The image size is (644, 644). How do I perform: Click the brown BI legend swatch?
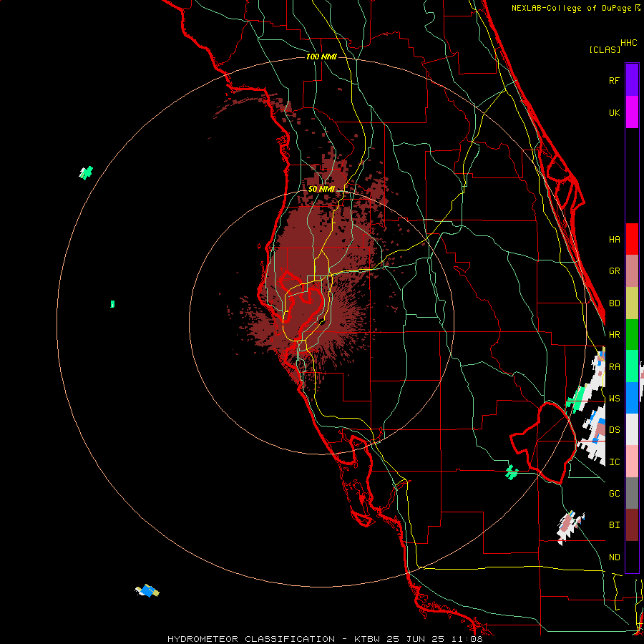[x=632, y=525]
